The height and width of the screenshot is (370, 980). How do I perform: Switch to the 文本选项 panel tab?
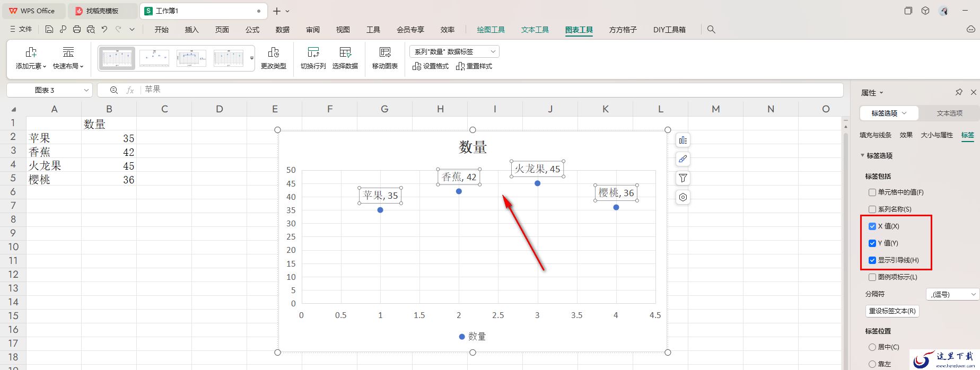pos(949,113)
